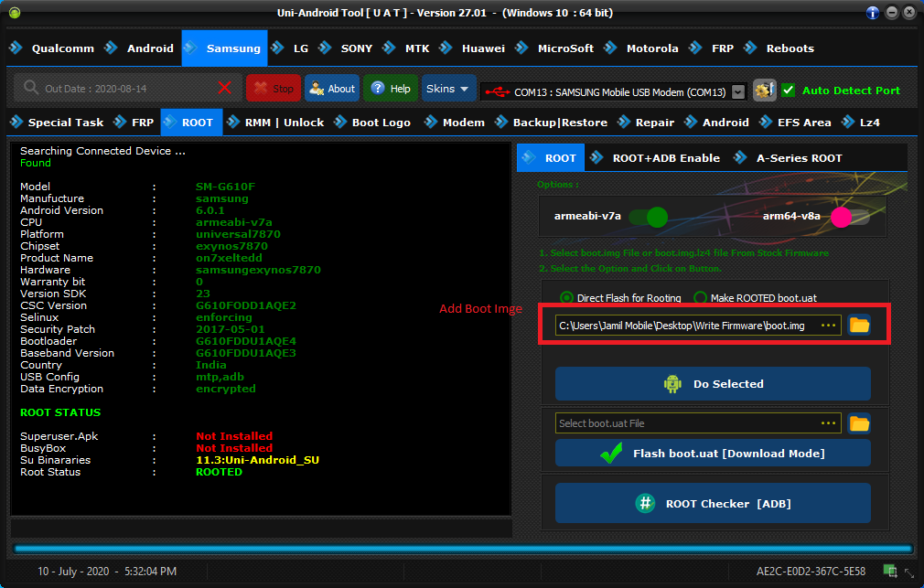Click the arrow icon beside EFS Area

766,122
